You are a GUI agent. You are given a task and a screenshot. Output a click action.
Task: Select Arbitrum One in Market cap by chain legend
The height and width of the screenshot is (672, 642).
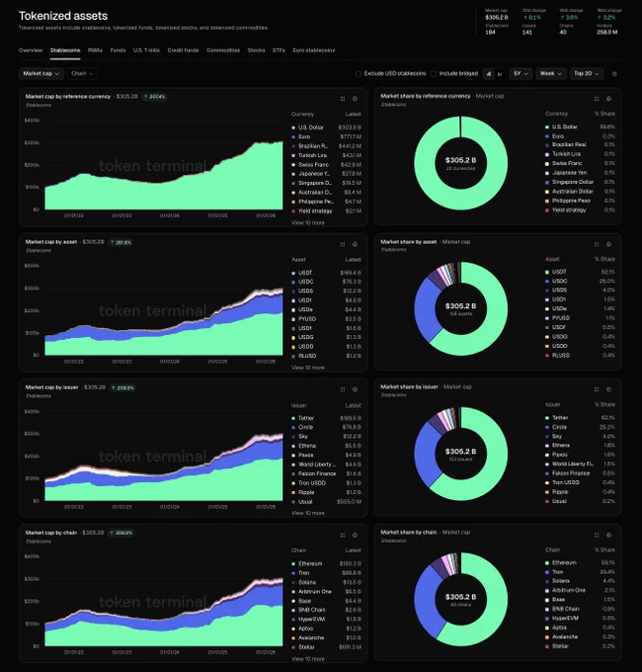326,591
